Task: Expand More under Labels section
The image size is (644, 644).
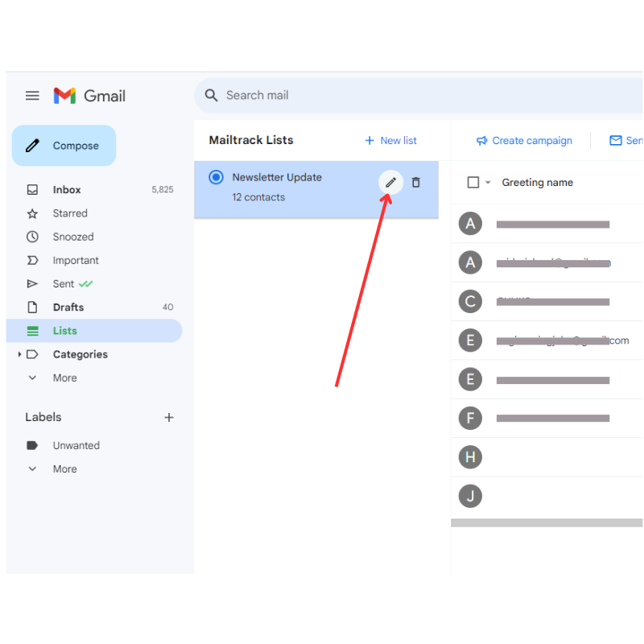Action: (64, 469)
